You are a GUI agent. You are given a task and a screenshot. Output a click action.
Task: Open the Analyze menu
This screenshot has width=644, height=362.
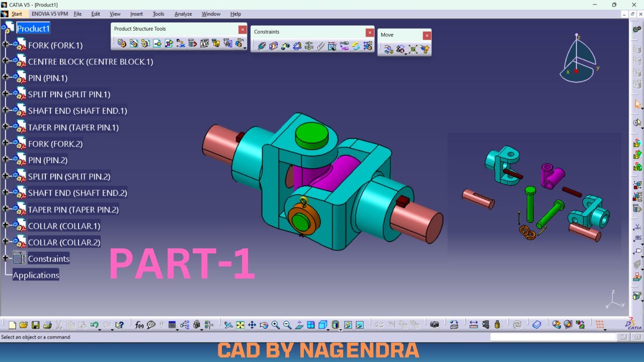pos(183,14)
